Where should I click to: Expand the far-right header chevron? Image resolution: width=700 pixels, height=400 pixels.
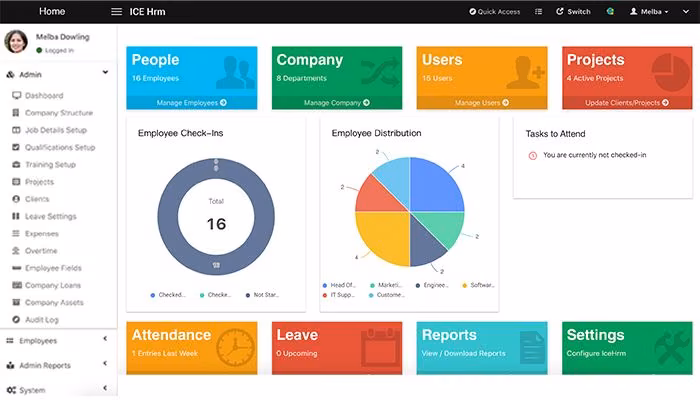[x=686, y=12]
